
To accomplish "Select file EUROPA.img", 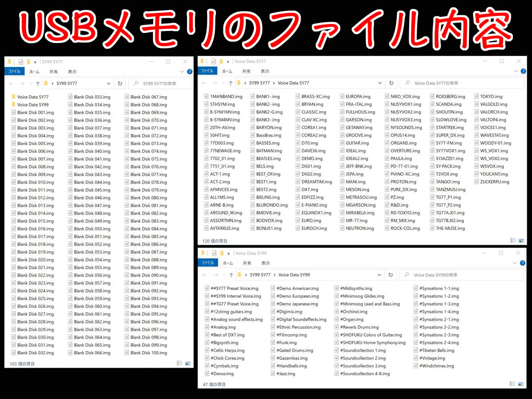I will [355, 96].
